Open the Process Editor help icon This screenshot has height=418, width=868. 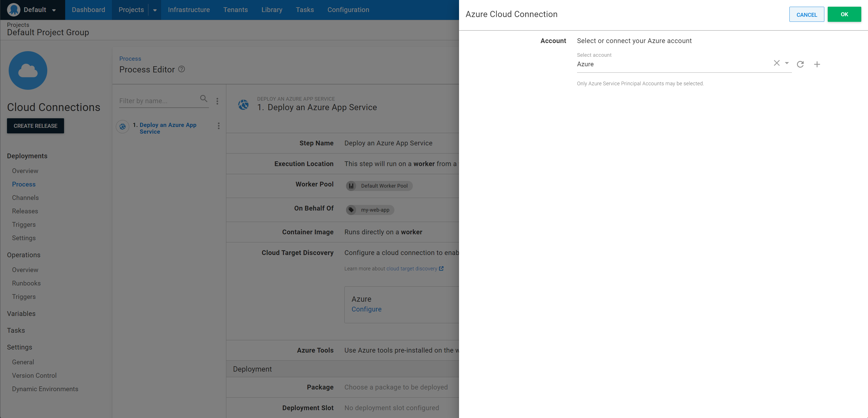(x=181, y=69)
